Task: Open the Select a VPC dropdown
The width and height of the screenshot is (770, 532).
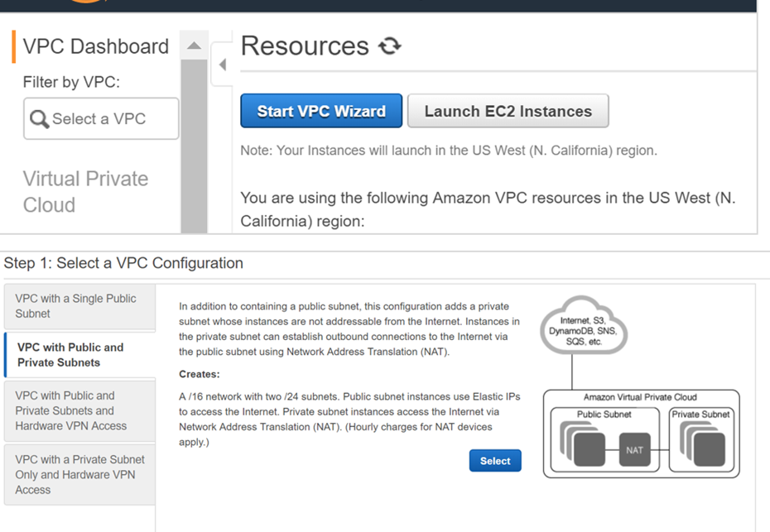Action: 99,118
